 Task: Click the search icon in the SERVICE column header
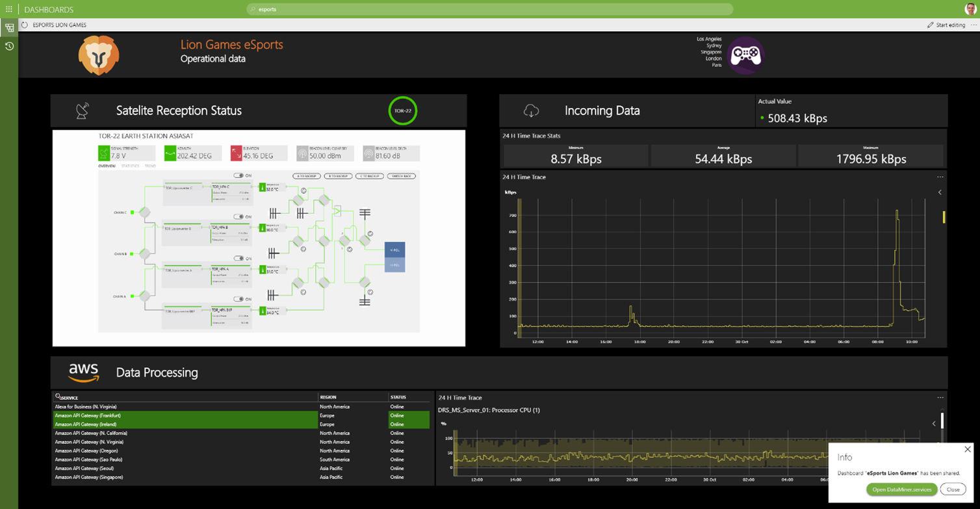click(x=58, y=396)
